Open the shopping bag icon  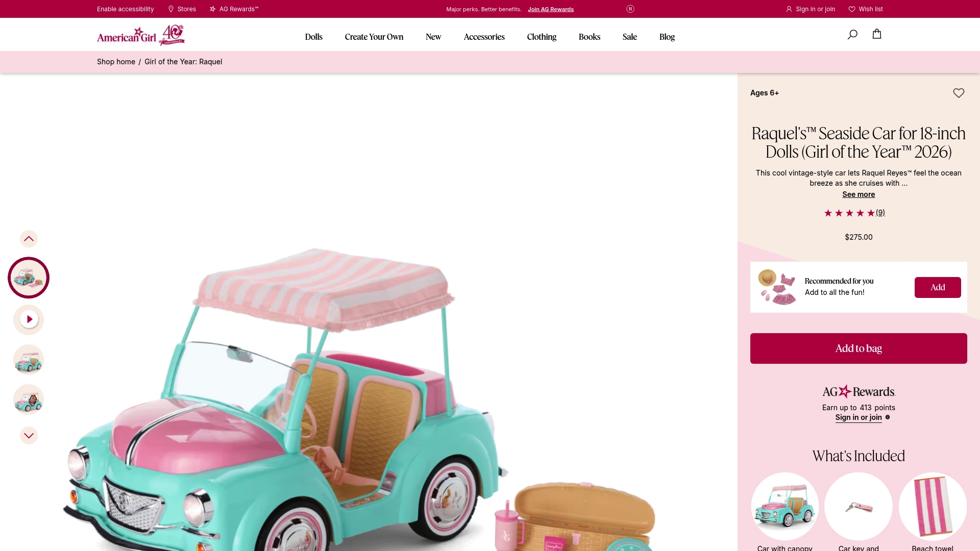[x=877, y=34]
